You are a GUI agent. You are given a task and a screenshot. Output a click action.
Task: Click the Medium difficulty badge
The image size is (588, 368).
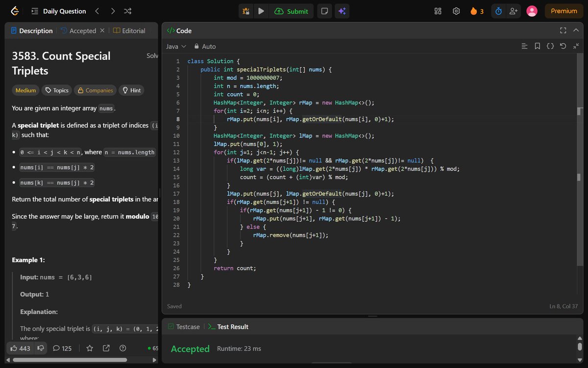[25, 90]
